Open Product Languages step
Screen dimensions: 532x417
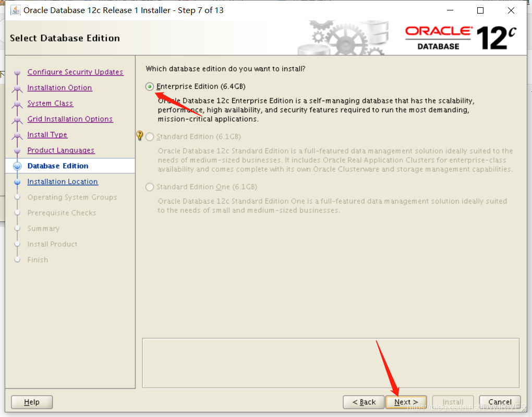point(61,150)
